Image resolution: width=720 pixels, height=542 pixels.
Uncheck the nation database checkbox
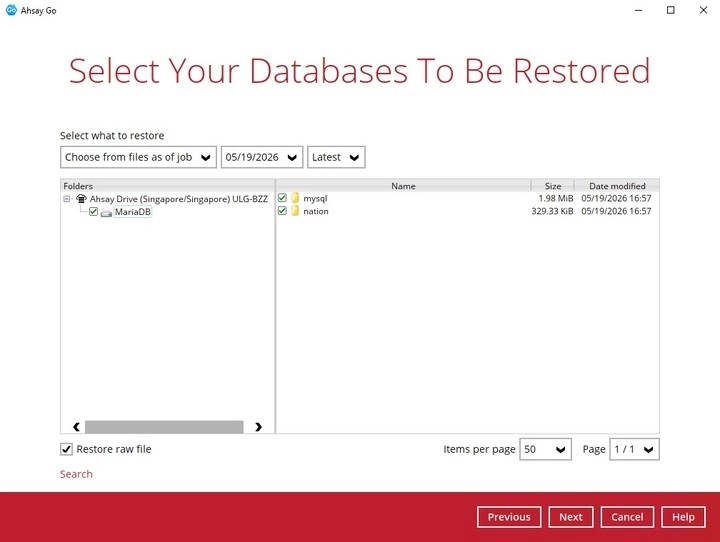click(282, 211)
